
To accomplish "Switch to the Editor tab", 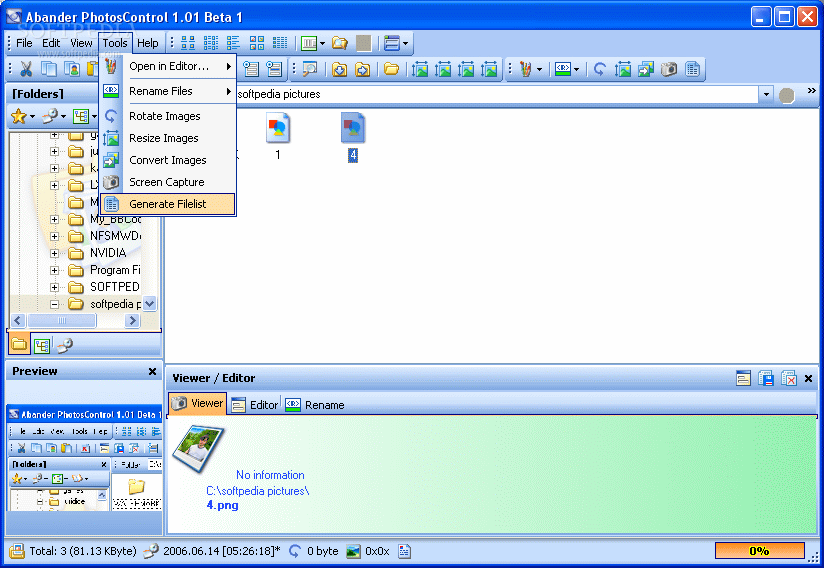I will coord(255,405).
